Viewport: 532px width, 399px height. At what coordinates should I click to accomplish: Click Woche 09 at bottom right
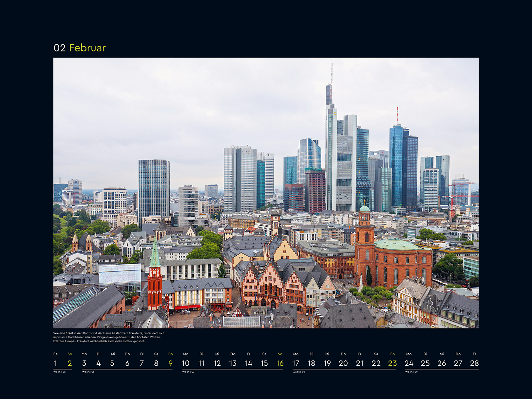coord(411,372)
